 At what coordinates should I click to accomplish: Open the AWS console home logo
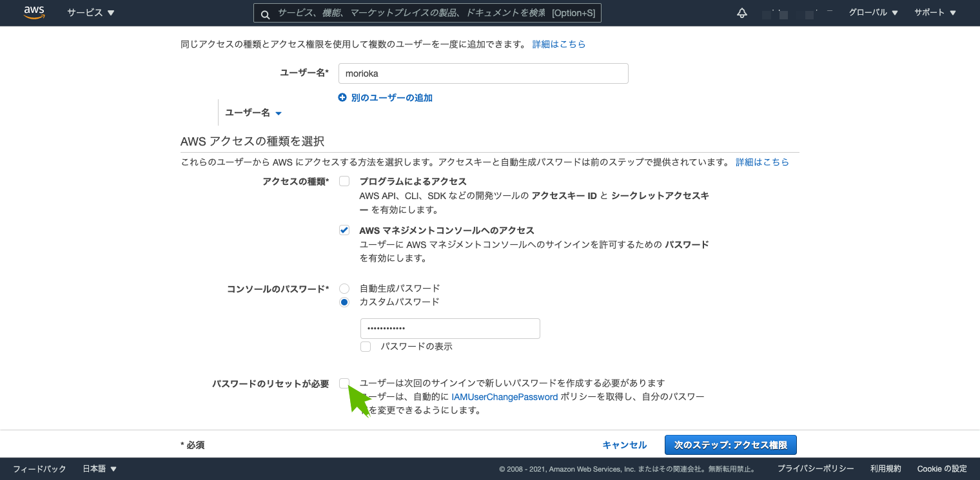point(34,13)
